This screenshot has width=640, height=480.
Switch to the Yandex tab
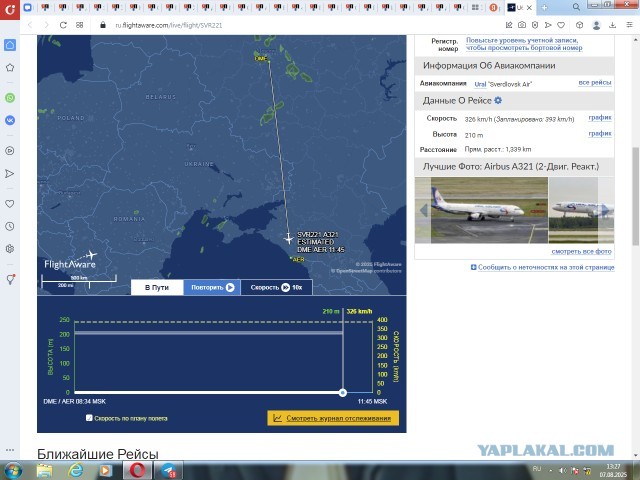click(493, 7)
